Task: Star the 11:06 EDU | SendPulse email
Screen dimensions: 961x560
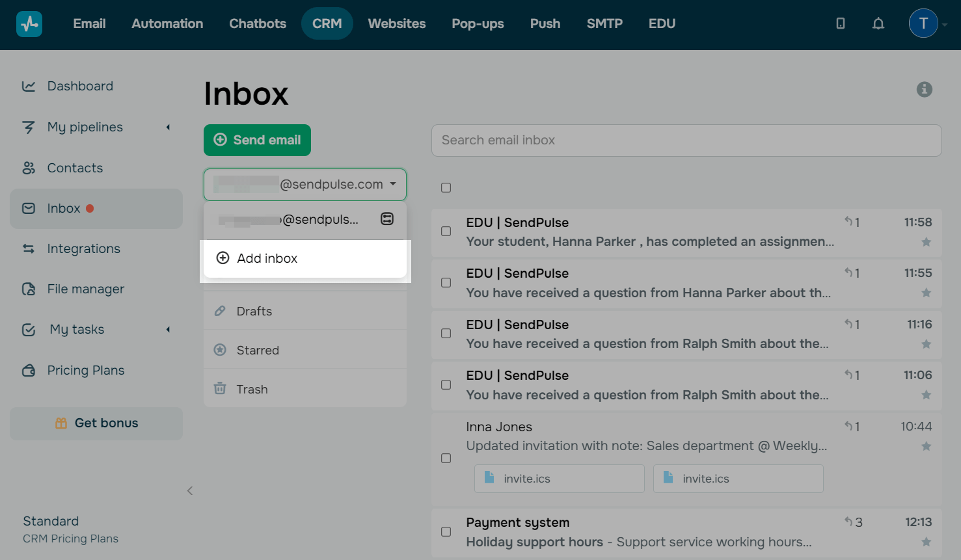Action: pyautogui.click(x=926, y=395)
